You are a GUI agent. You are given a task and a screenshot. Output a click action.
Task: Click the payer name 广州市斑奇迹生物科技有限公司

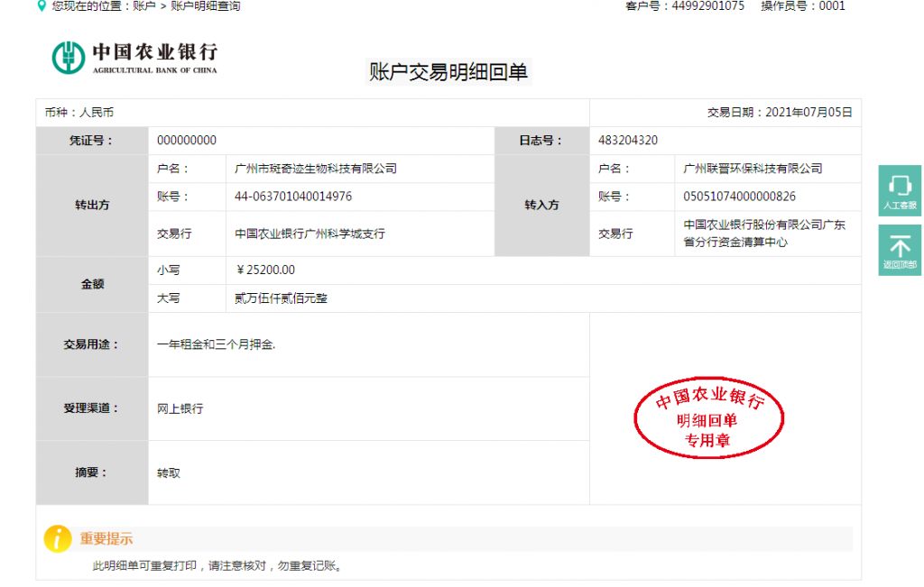pos(316,169)
